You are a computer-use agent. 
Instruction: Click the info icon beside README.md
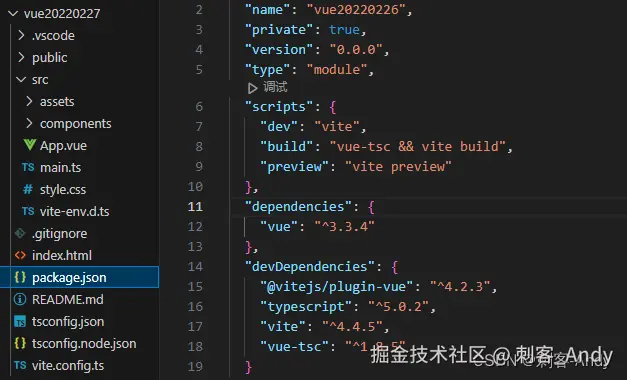pyautogui.click(x=20, y=299)
